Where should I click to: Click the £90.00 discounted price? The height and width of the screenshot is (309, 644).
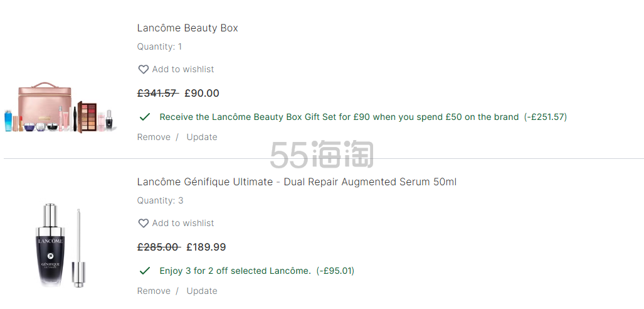(202, 94)
